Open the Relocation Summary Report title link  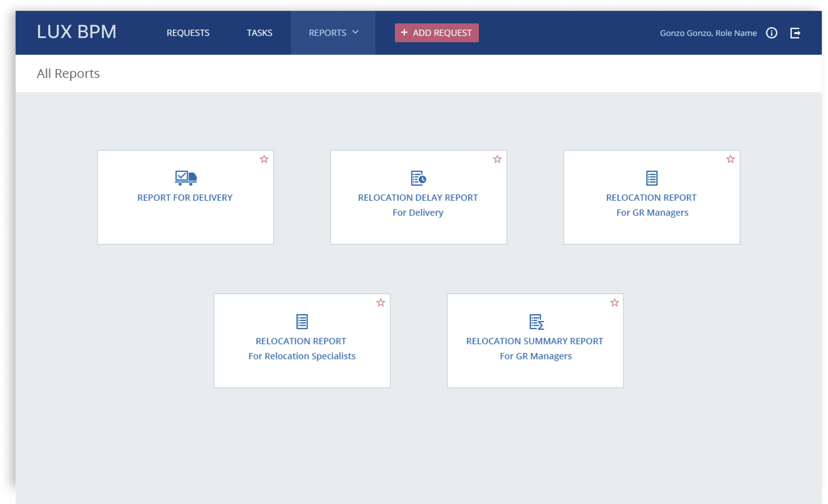tap(534, 341)
